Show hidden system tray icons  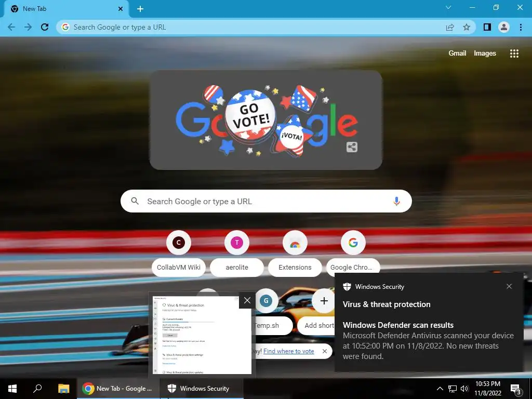(x=440, y=389)
